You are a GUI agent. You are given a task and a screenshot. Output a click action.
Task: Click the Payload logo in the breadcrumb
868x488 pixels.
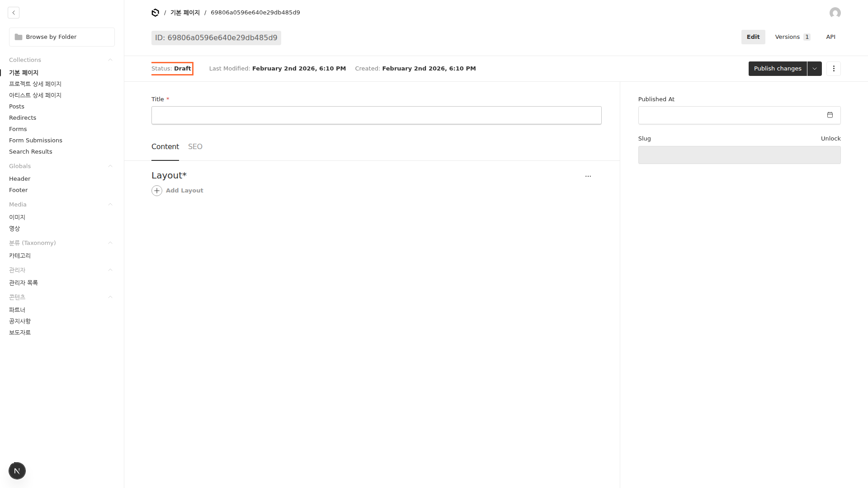tap(155, 13)
